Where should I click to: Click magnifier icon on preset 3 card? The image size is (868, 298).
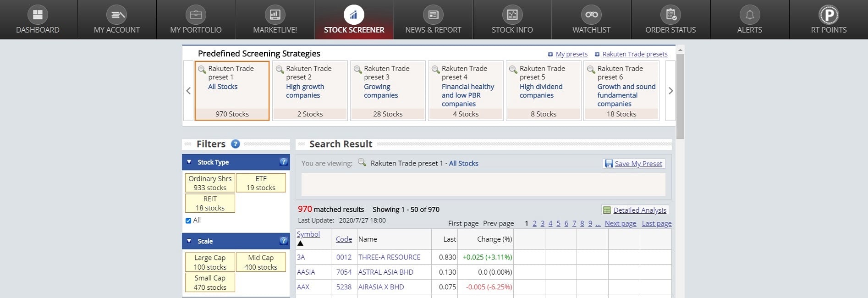pyautogui.click(x=358, y=70)
